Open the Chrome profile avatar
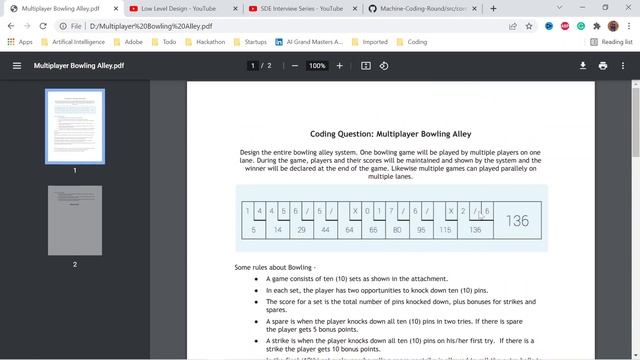The height and width of the screenshot is (360, 640). pyautogui.click(x=613, y=26)
